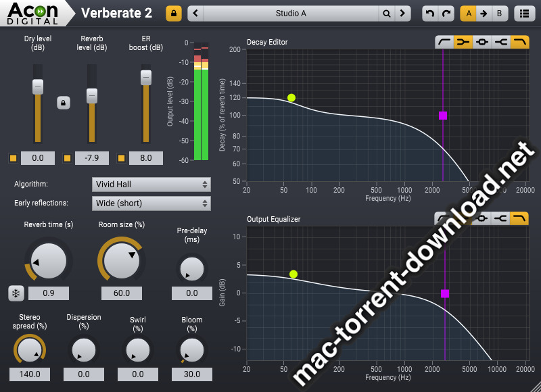Redo the last change
The width and height of the screenshot is (541, 392).
446,14
